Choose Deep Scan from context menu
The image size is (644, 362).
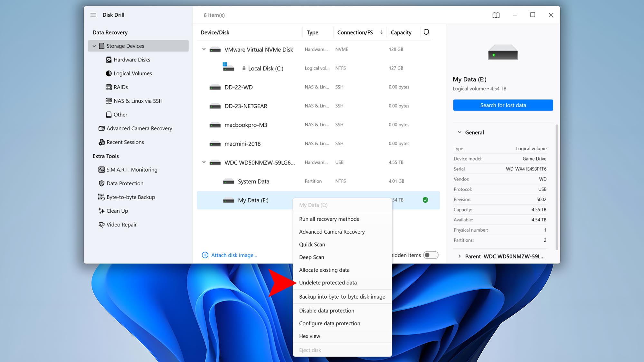click(342, 257)
